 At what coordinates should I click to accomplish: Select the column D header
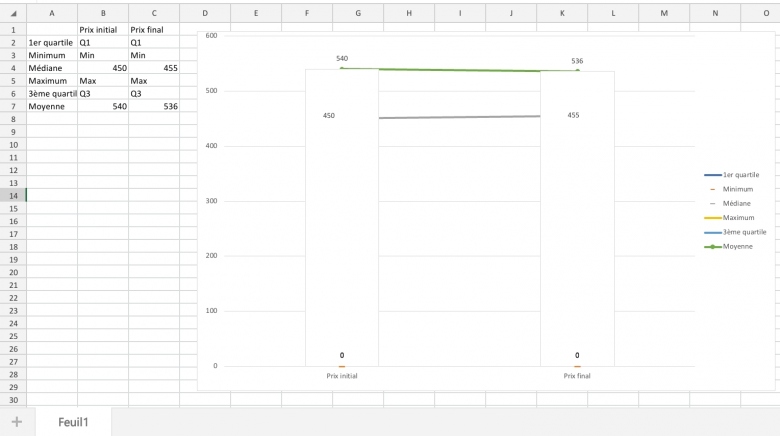(204, 14)
